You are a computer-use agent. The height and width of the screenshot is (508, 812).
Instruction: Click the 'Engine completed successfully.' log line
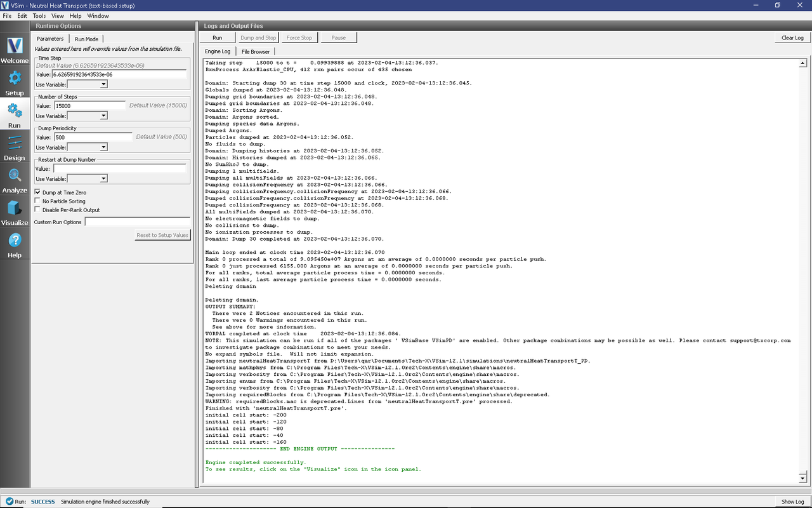(256, 462)
